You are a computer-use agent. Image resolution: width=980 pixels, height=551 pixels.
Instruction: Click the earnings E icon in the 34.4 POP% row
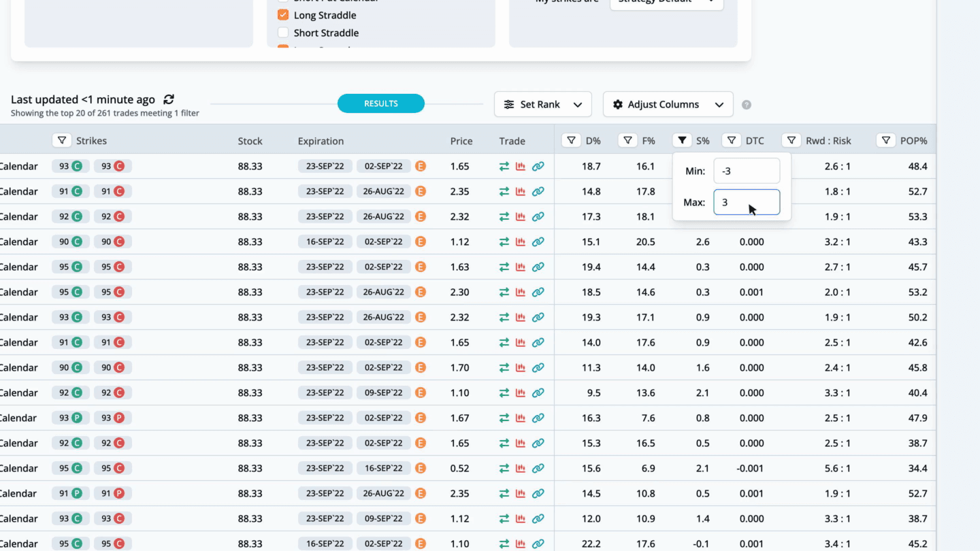pyautogui.click(x=421, y=468)
